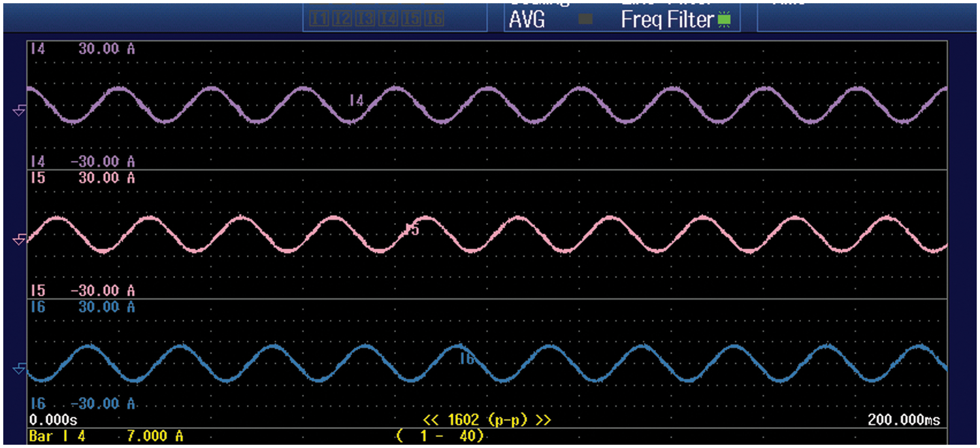Click the AVG label
This screenshot has width=980, height=448.
tap(527, 20)
